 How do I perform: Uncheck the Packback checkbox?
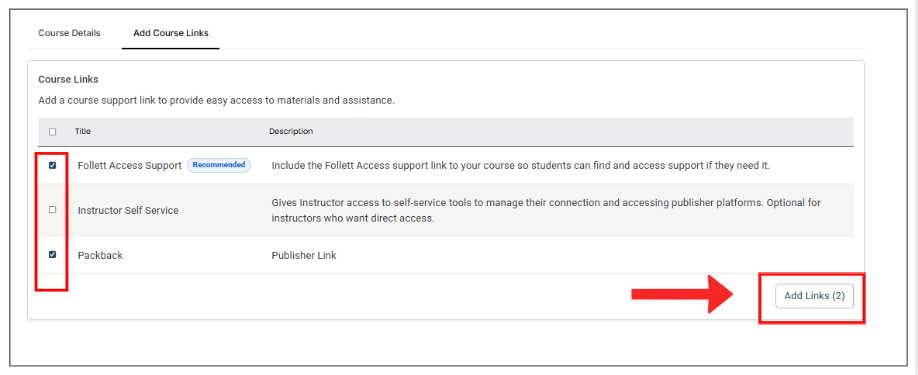tap(53, 254)
